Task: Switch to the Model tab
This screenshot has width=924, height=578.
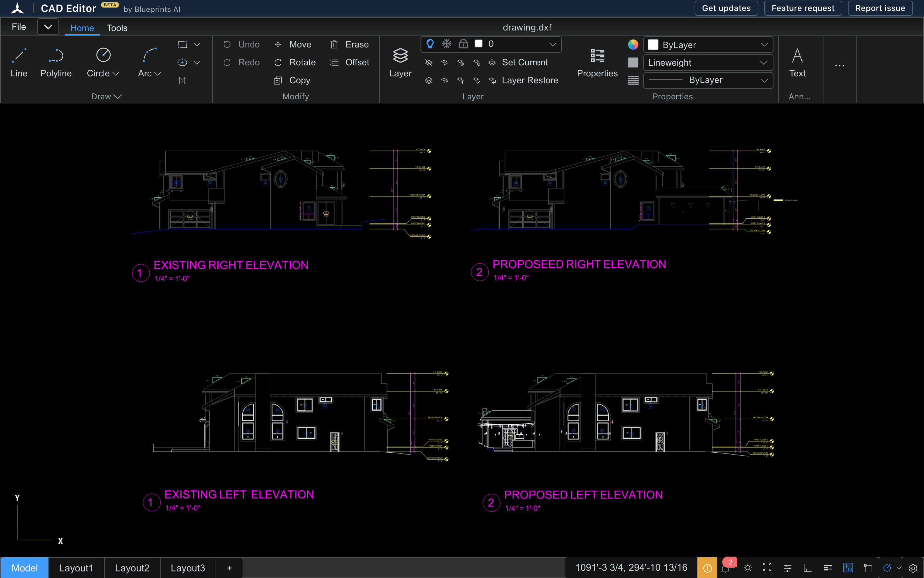Action: 25,568
